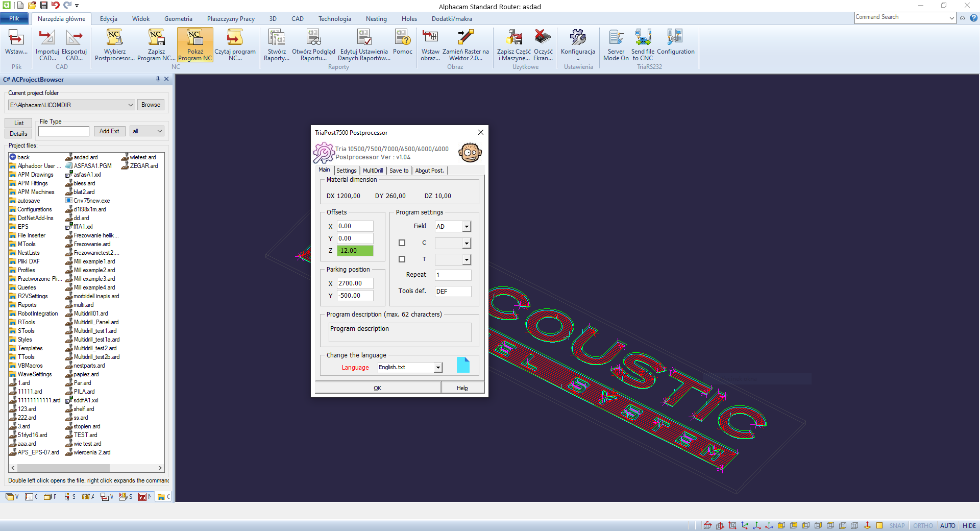This screenshot has width=980, height=531.
Task: Click the Browse button
Action: (x=151, y=105)
